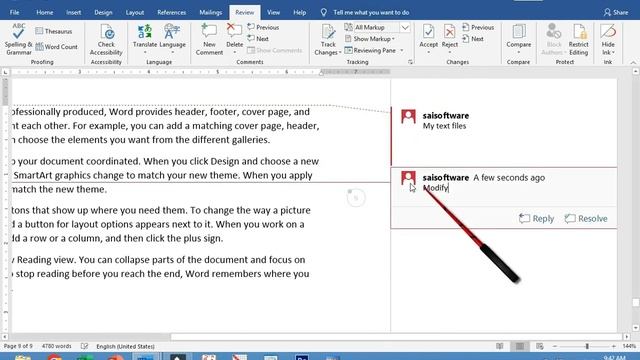This screenshot has width=640, height=360.
Task: Open Tracking group dialog launcher
Action: click(410, 62)
